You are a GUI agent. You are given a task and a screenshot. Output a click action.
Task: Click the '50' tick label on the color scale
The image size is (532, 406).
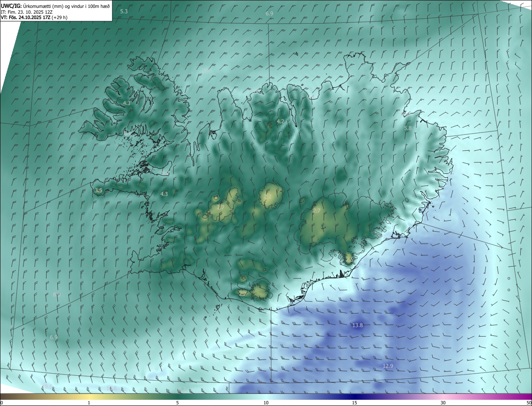click(529, 403)
